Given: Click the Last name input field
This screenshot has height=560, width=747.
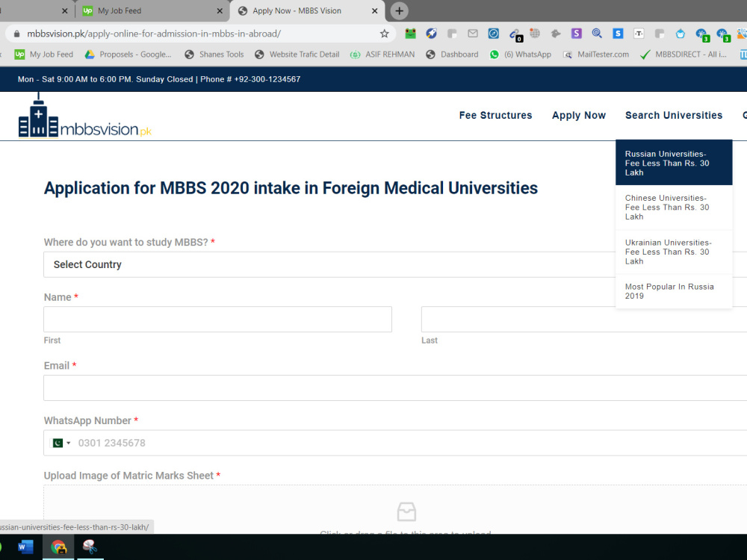Looking at the screenshot, I should click(584, 319).
